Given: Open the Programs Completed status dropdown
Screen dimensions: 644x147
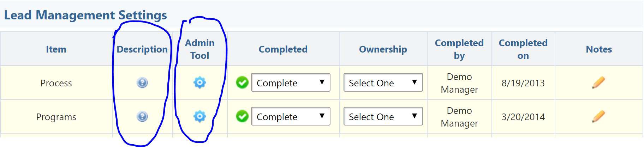Looking at the screenshot, I should tap(290, 116).
